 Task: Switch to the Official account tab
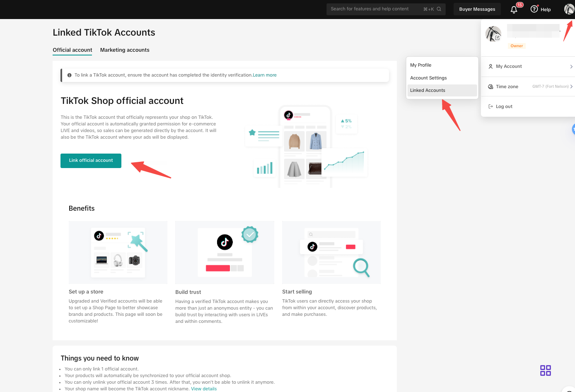[72, 50]
